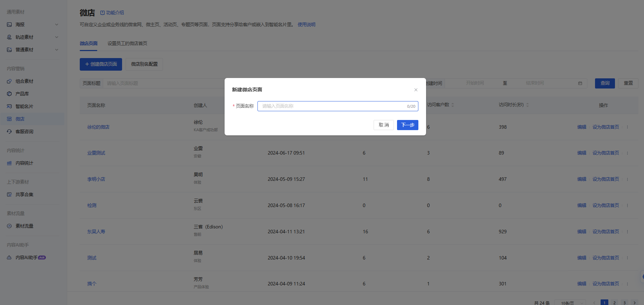The height and width of the screenshot is (305, 644).
Task: Open the 内容统计 chart icon in the sidebar
Action: 9,163
